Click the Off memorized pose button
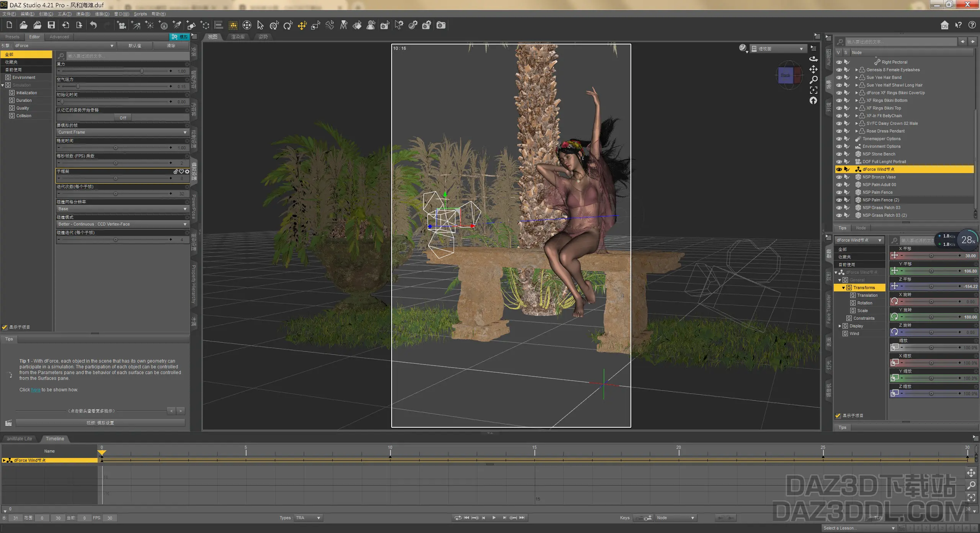This screenshot has width=980, height=533. click(122, 118)
